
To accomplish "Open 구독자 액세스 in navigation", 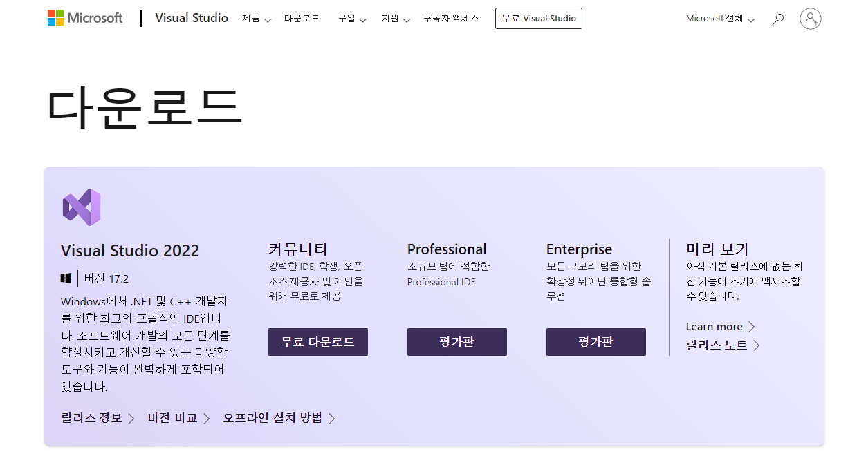I will (451, 19).
